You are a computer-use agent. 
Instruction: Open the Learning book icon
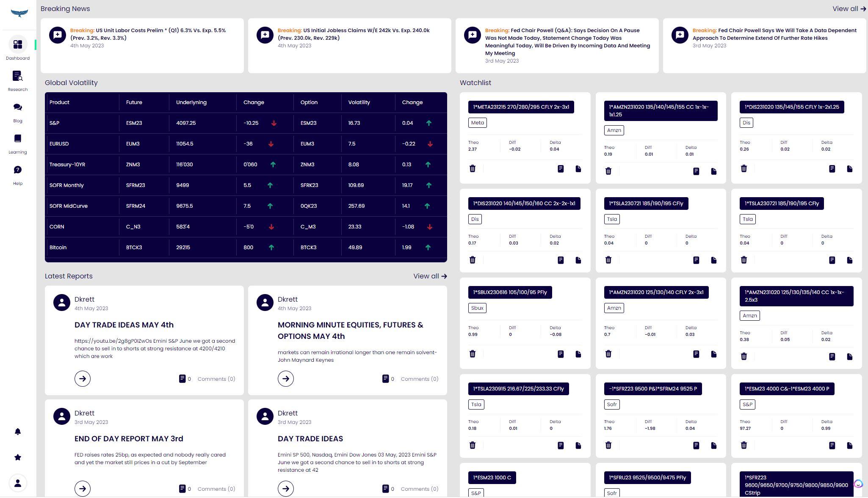pyautogui.click(x=17, y=139)
